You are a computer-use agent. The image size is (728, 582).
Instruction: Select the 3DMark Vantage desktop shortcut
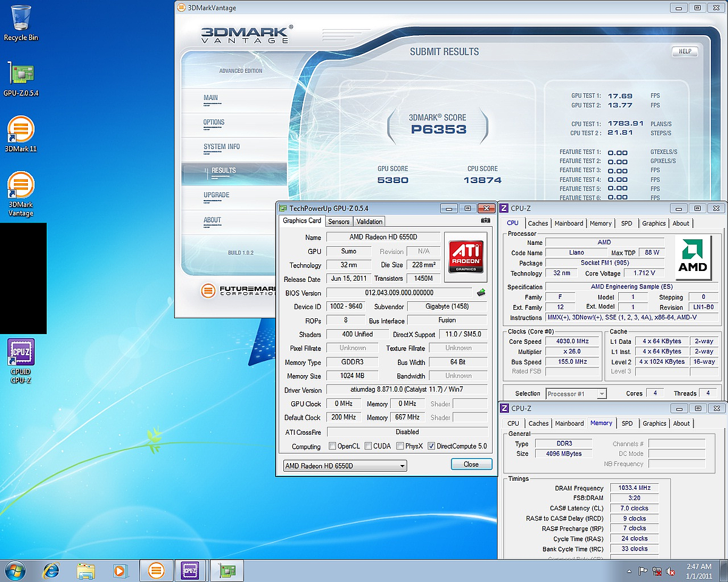click(21, 194)
